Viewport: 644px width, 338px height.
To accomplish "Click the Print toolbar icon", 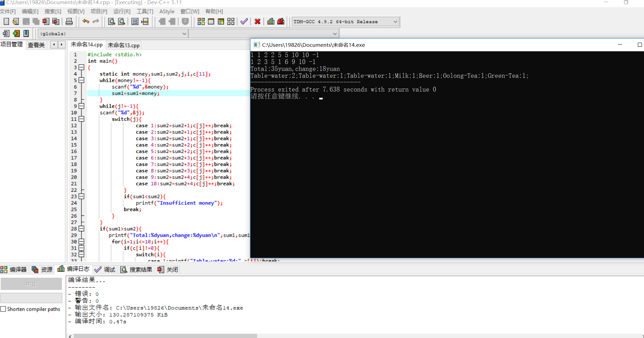I will [x=69, y=21].
